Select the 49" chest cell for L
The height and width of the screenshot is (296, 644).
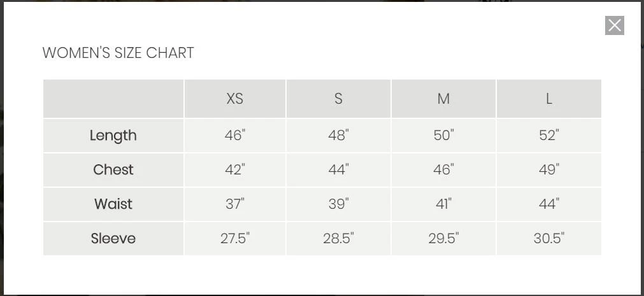point(548,170)
